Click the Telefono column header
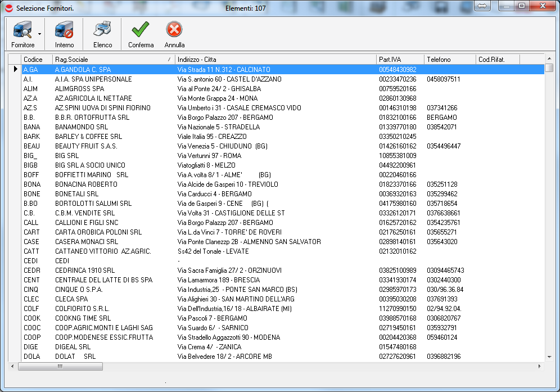Screen dimensions: 560x392 [449, 59]
